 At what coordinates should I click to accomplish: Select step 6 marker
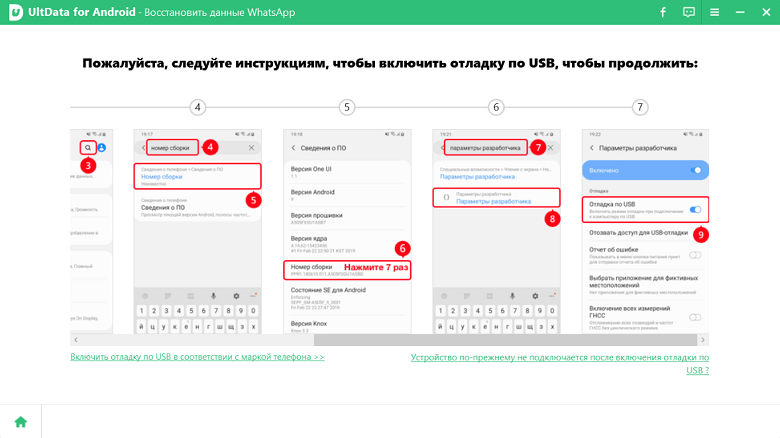(496, 107)
